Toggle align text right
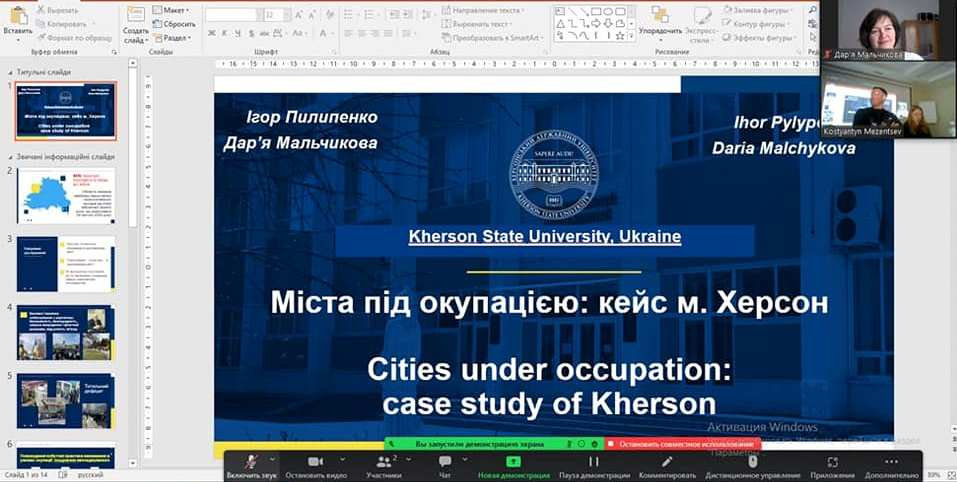Screen dimensions: 957x482 point(375,33)
